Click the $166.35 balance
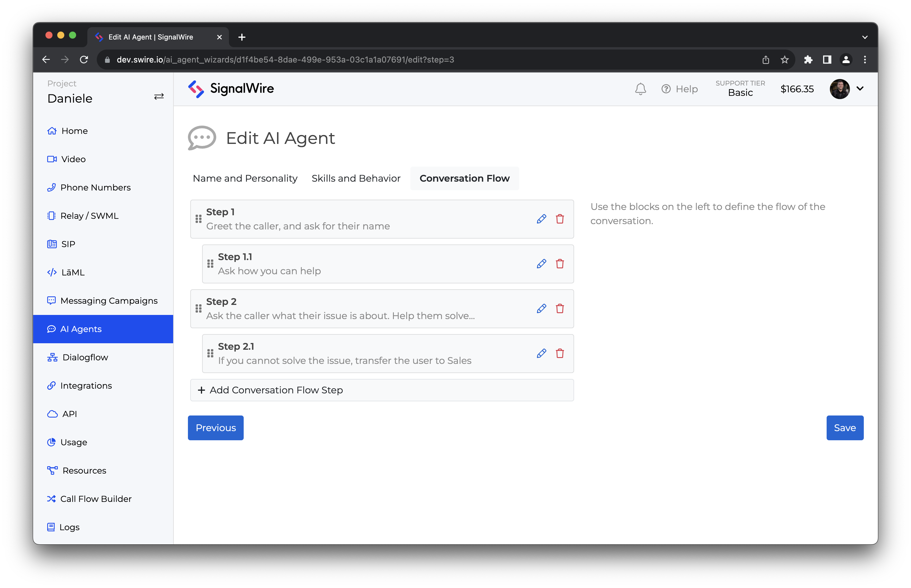This screenshot has width=911, height=588. point(797,89)
